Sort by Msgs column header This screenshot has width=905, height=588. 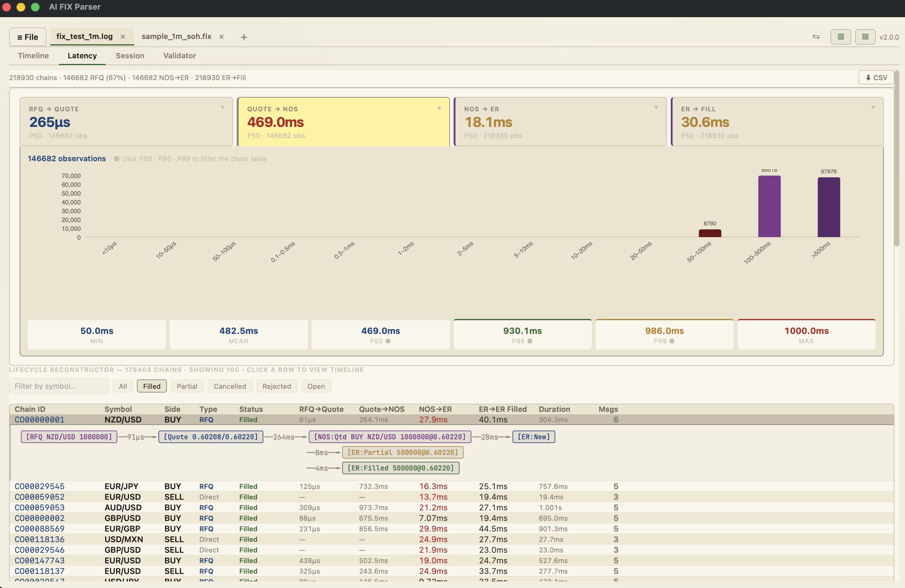click(x=608, y=409)
